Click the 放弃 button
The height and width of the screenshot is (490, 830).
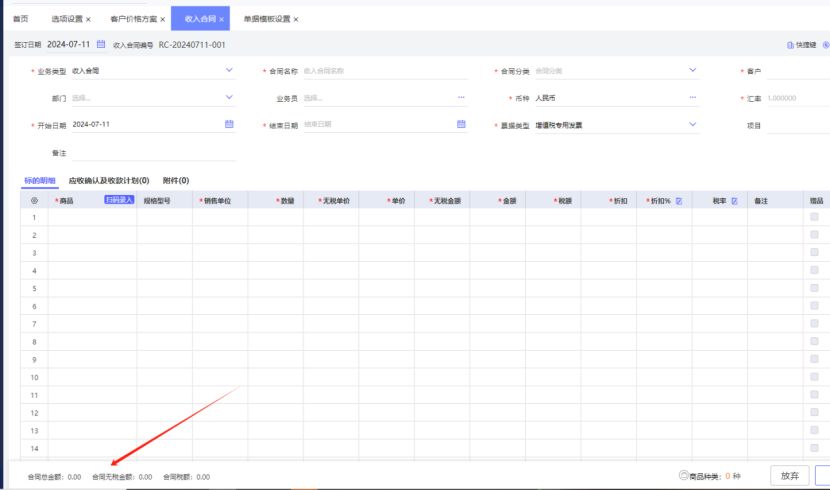click(x=789, y=476)
